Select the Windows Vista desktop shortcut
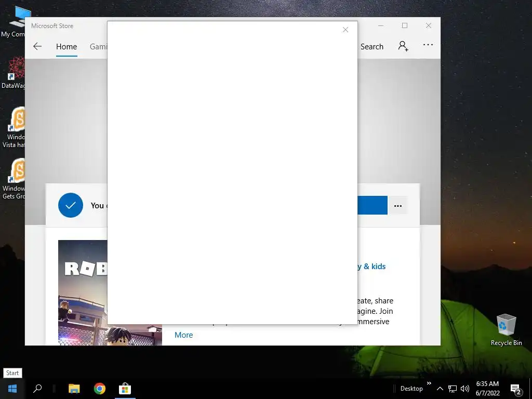The height and width of the screenshot is (399, 532). tap(13, 128)
